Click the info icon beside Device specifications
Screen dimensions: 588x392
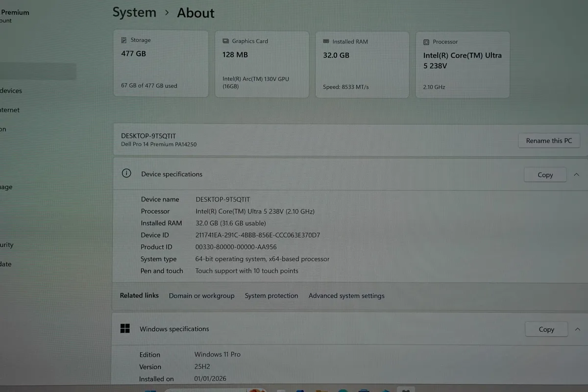coord(126,173)
